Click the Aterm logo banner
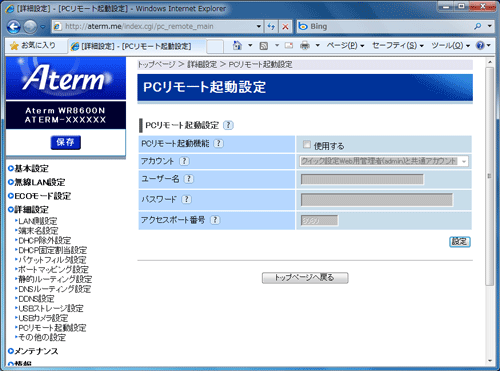Image resolution: width=500 pixels, height=371 pixels. point(66,78)
